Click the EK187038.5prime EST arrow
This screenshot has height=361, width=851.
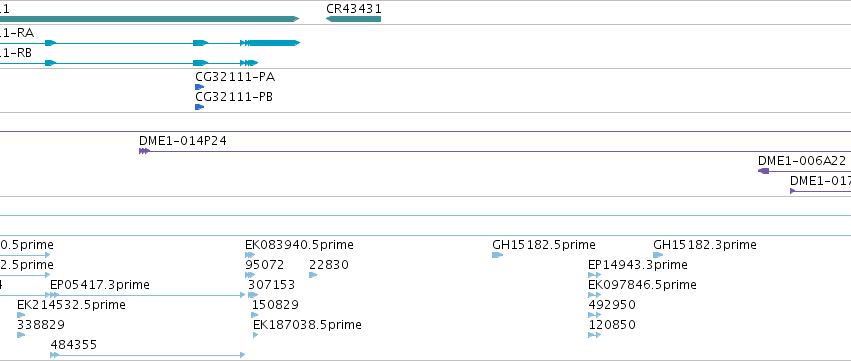pos(256,335)
